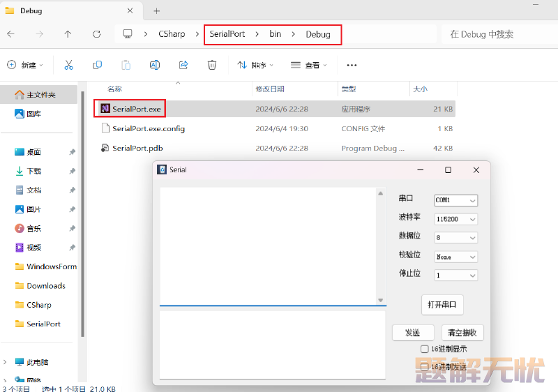
Task: Open the 波特率 115200 dropdown
Action: (x=456, y=219)
